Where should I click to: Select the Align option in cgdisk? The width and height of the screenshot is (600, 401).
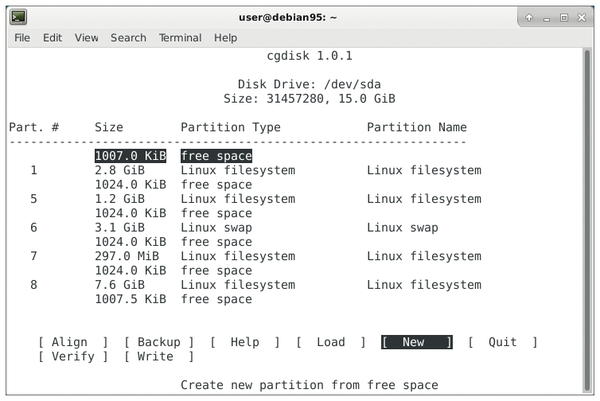tap(69, 342)
